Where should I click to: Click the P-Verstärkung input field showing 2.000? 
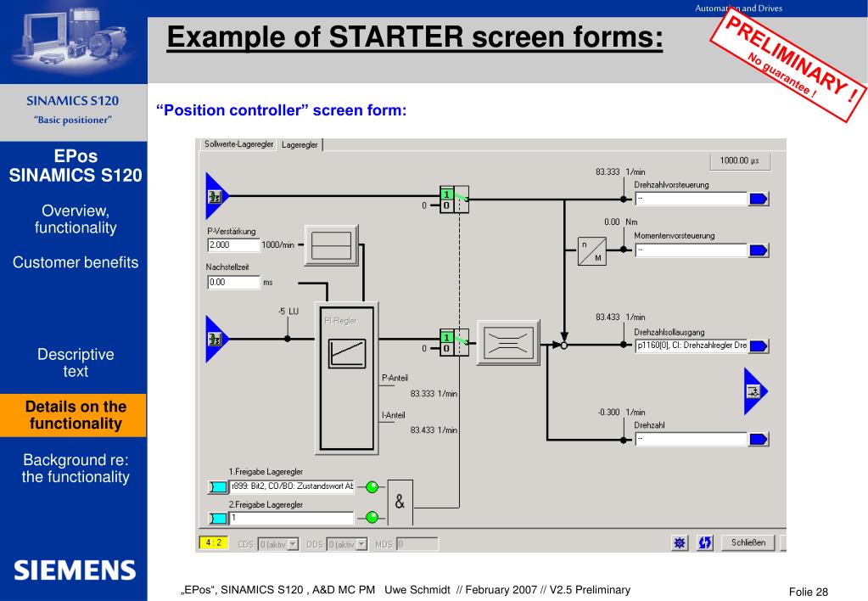point(233,244)
